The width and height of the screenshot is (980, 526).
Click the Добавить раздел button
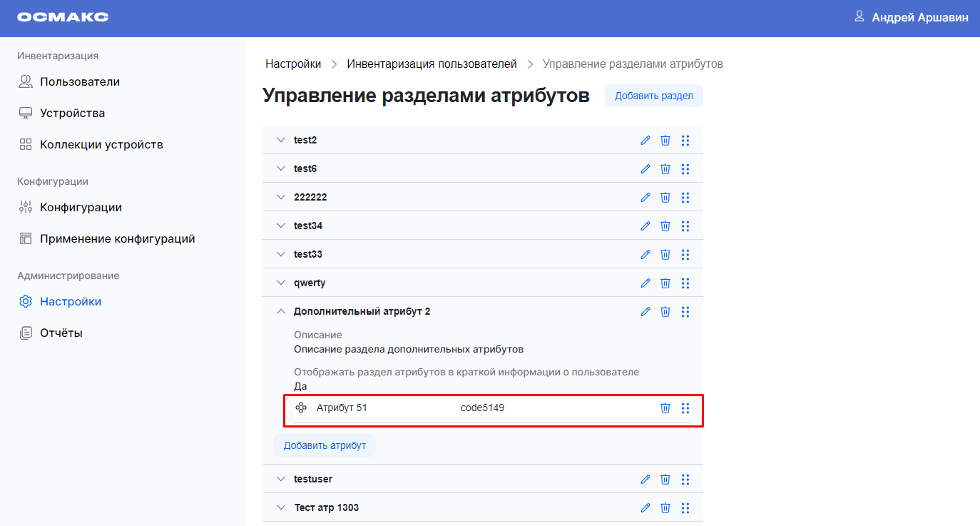click(x=653, y=96)
